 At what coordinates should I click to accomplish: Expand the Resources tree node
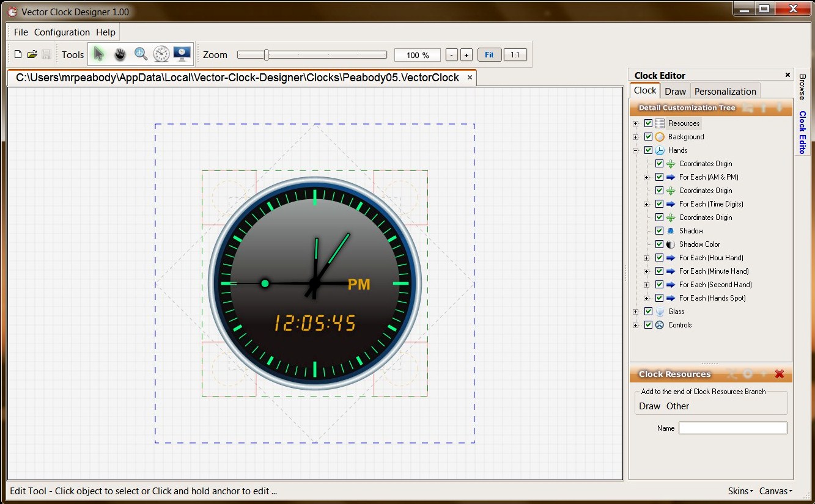click(636, 123)
